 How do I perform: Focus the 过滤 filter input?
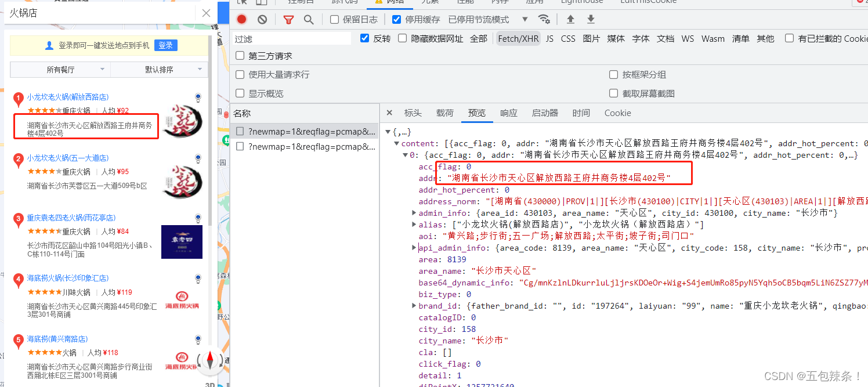(292, 39)
